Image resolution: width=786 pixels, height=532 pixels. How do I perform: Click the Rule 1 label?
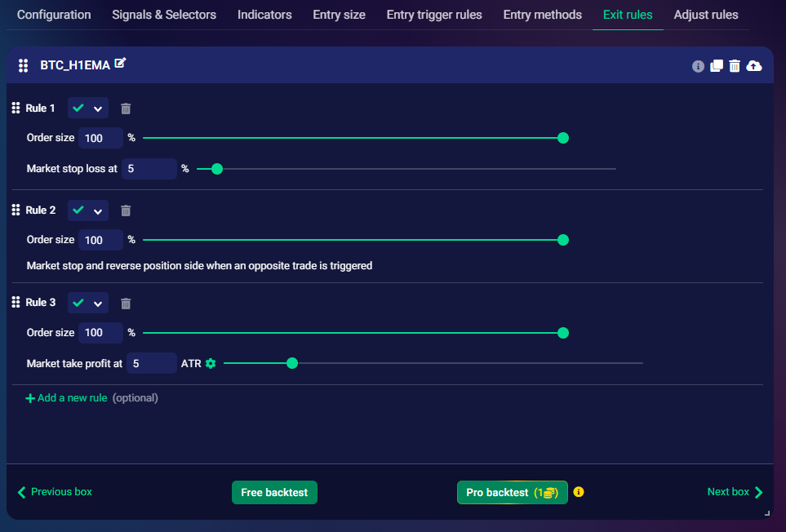click(40, 109)
